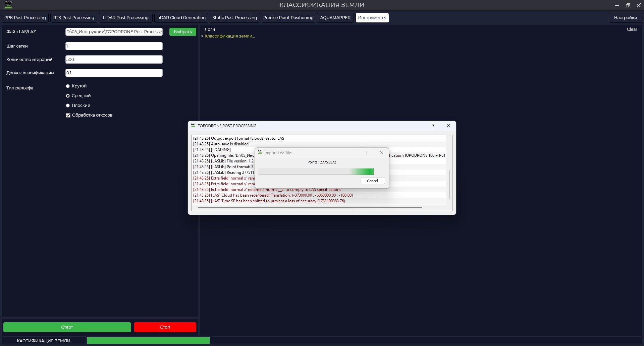Click the import progress bar in LAS dialog
The image size is (644, 346).
[x=316, y=171]
